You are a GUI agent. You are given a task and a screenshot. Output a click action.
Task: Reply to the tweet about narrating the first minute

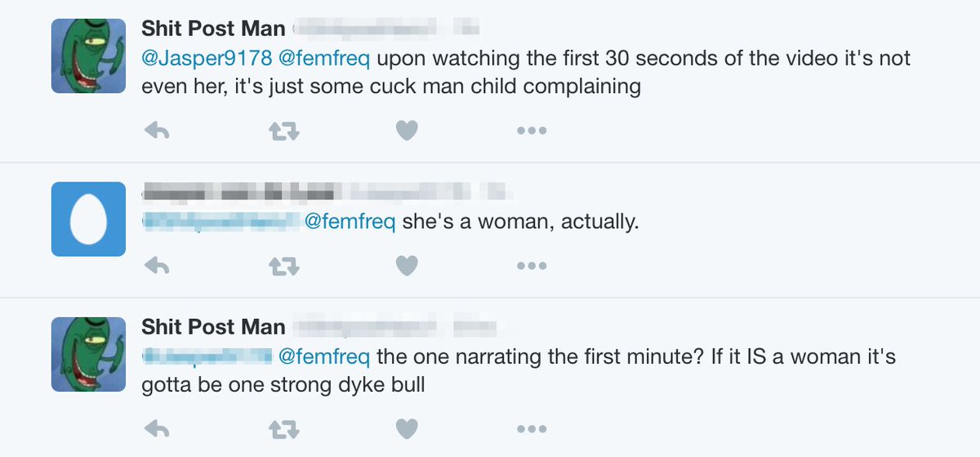[155, 428]
